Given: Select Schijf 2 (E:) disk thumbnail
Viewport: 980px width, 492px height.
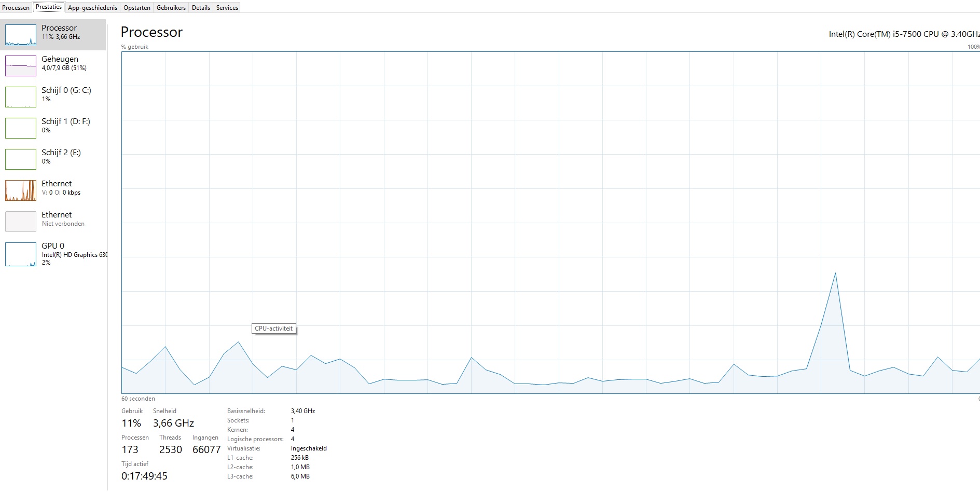Looking at the screenshot, I should click(21, 159).
